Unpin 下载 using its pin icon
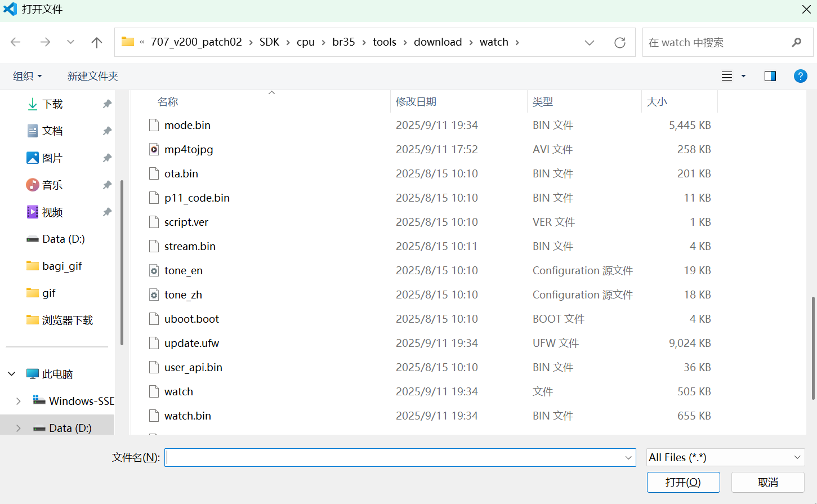Image resolution: width=817 pixels, height=504 pixels. 107,104
